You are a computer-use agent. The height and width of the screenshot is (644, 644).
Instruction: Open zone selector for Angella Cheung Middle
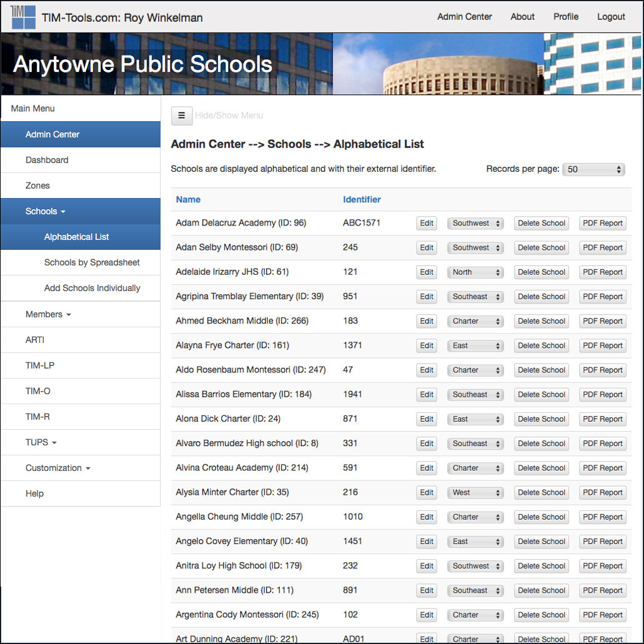coord(475,517)
